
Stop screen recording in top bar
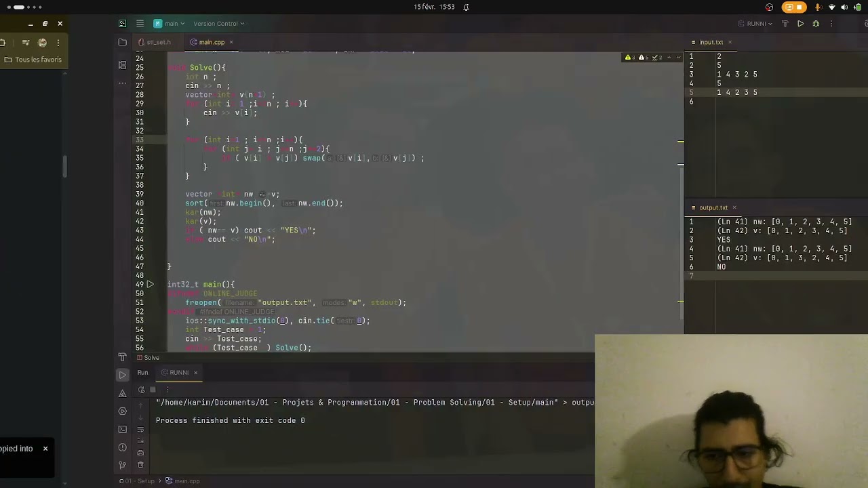pos(794,7)
